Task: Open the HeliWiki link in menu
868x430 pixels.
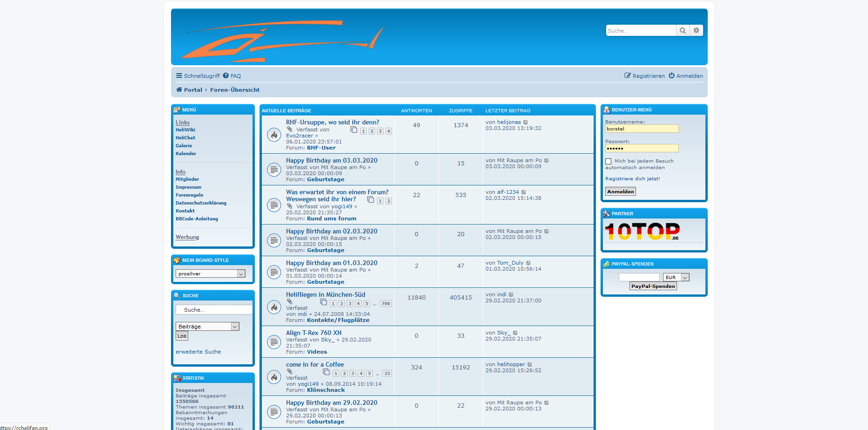Action: point(185,130)
